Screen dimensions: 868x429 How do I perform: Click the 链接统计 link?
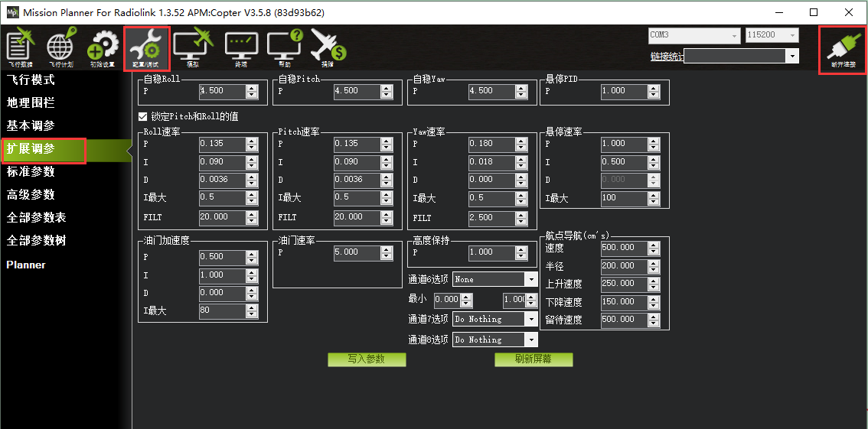coord(667,57)
